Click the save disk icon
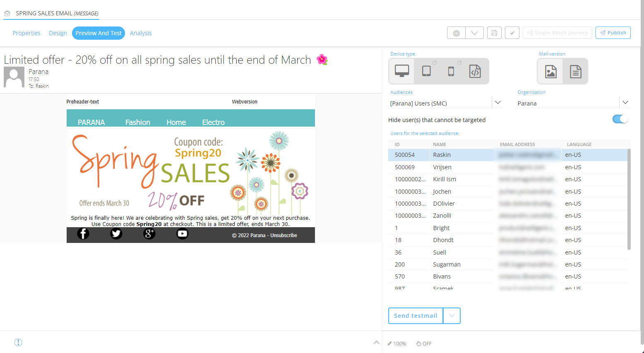 494,33
